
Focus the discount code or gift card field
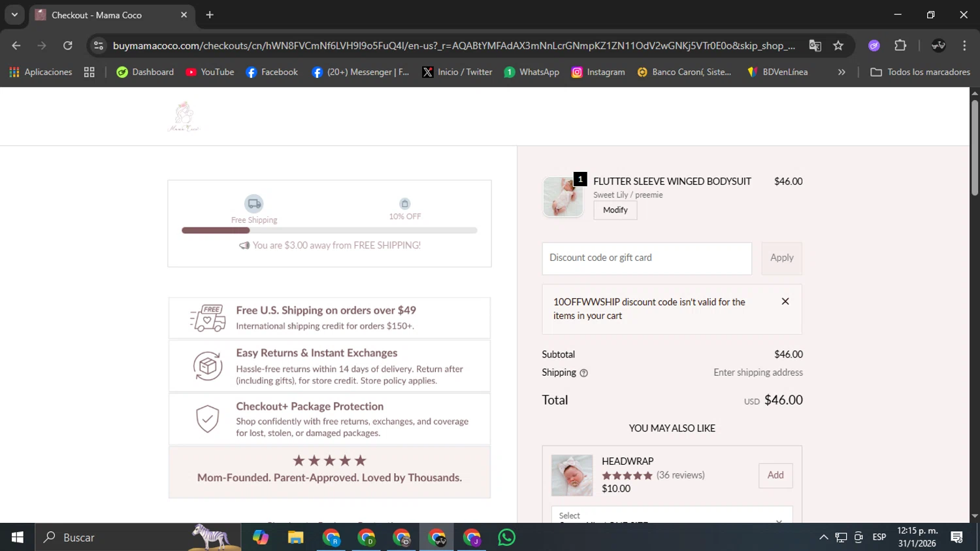pos(647,258)
